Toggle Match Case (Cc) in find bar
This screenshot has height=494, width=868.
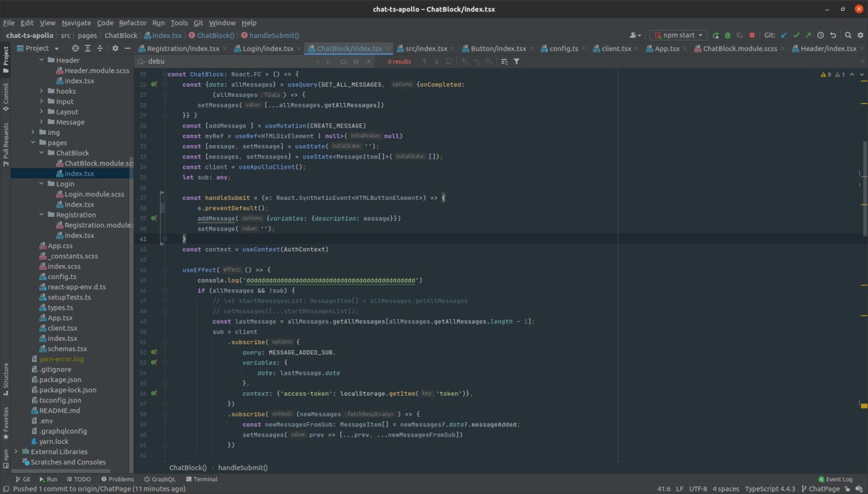point(344,62)
